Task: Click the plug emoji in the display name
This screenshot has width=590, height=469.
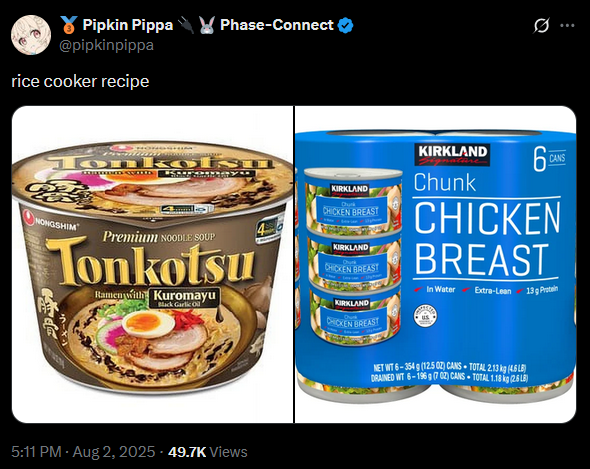Action: point(186,25)
